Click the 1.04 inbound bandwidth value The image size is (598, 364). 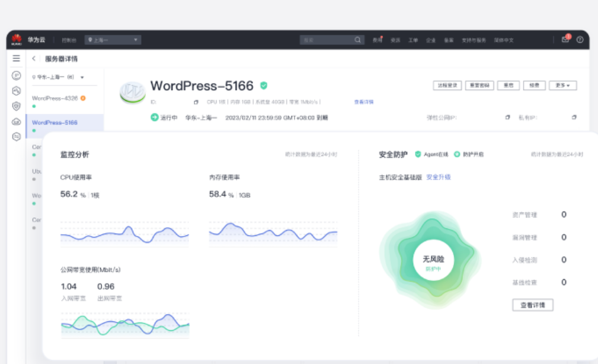pos(69,286)
